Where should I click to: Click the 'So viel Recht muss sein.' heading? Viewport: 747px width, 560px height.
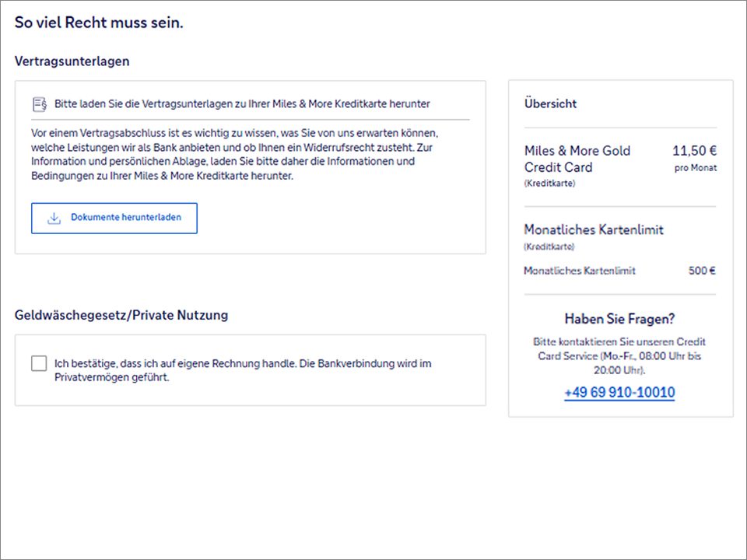tap(99, 23)
